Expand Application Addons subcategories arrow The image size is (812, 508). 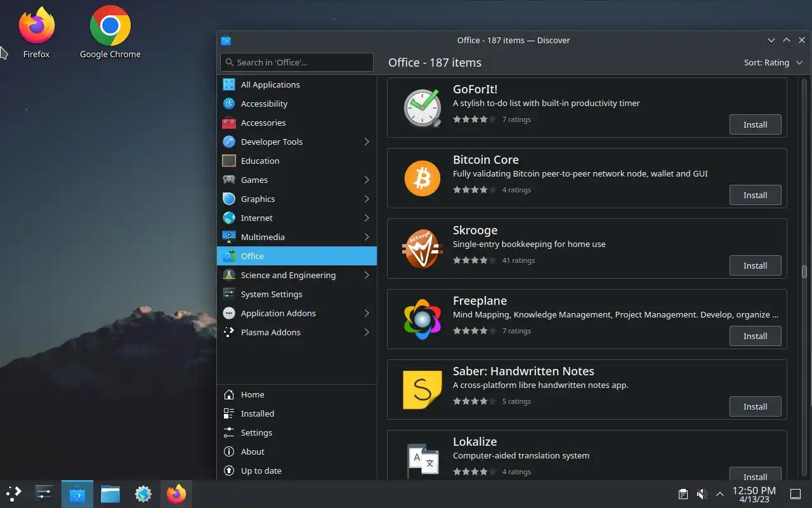[x=367, y=313]
